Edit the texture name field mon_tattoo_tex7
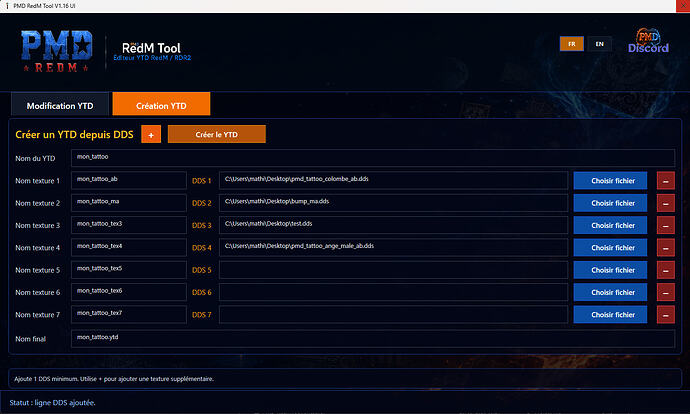Viewport: 690px width, 414px height. (128, 315)
